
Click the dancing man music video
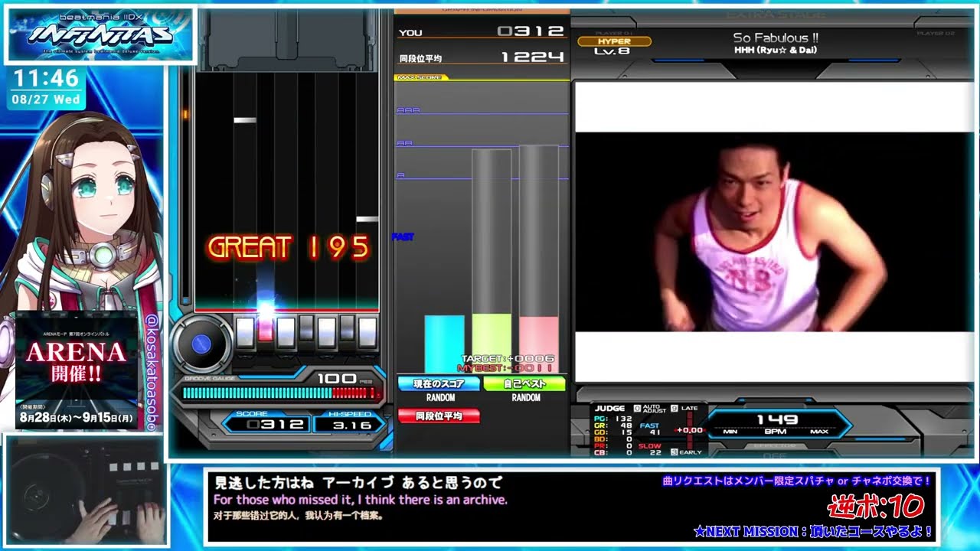pyautogui.click(x=774, y=232)
